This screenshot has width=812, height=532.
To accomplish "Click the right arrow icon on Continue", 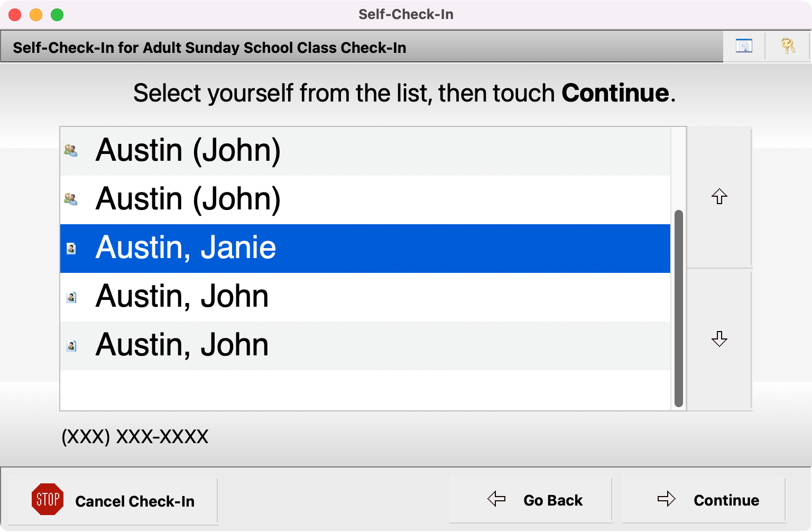I will (x=667, y=499).
